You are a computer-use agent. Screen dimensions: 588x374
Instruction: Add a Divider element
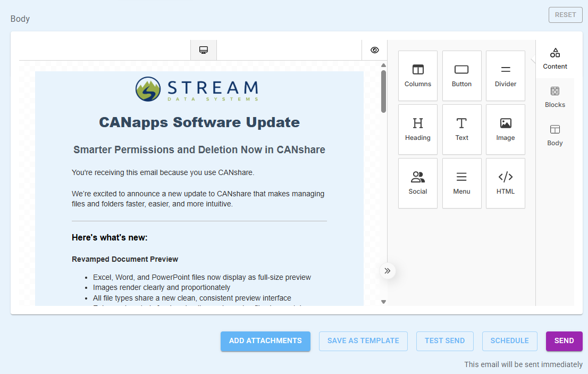tap(505, 76)
